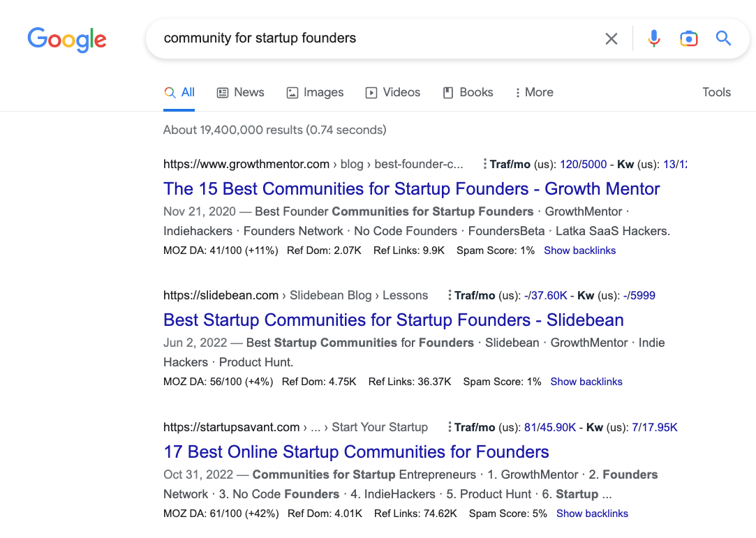Viewport: 756px width, 538px height.
Task: Select the All results tab
Action: pos(179,92)
